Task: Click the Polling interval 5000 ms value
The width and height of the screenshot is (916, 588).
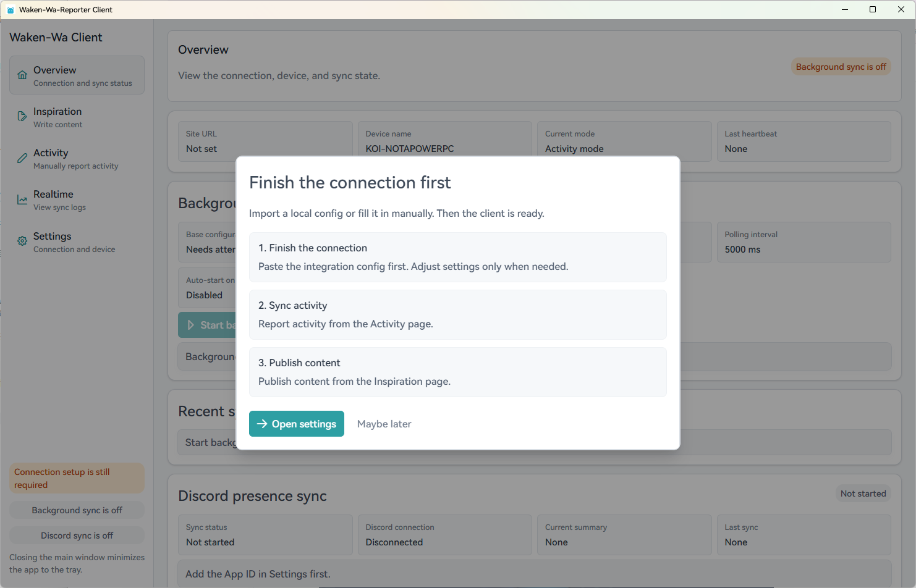Action: click(743, 250)
